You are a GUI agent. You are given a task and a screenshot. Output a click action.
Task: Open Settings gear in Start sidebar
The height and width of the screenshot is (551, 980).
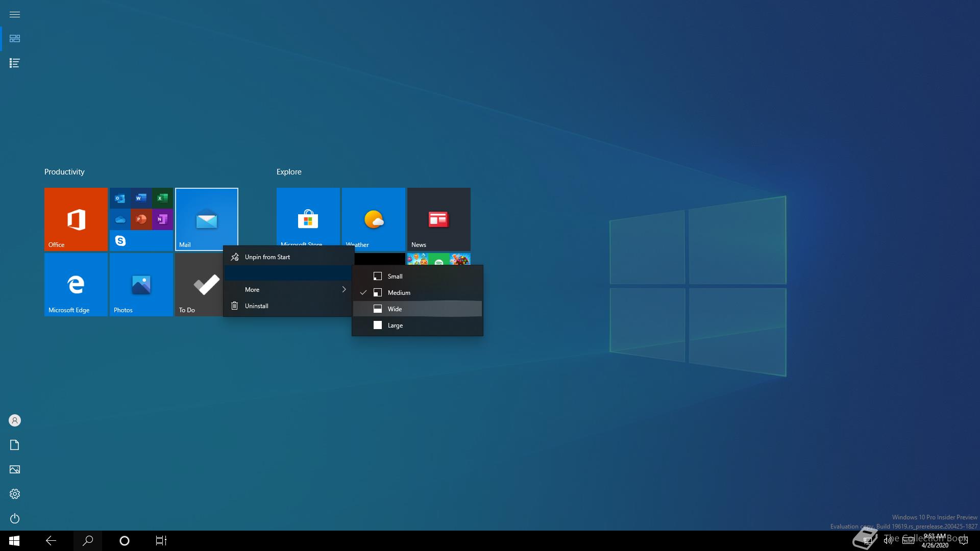click(15, 494)
